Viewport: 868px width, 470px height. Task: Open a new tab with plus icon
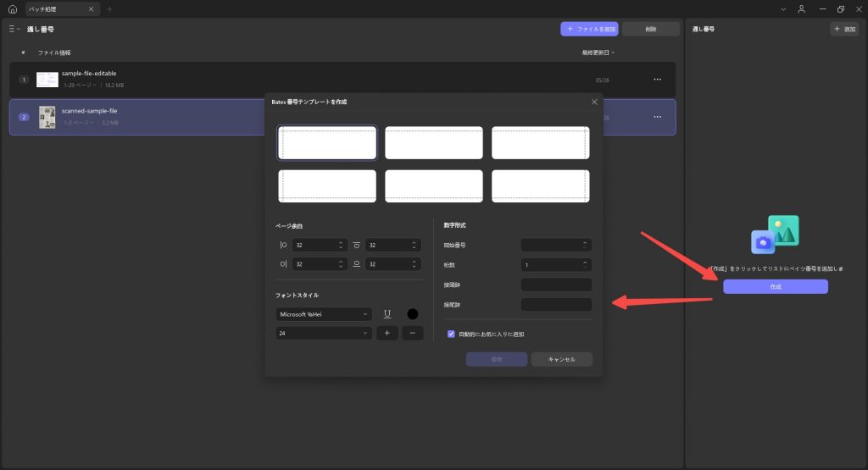(x=109, y=9)
